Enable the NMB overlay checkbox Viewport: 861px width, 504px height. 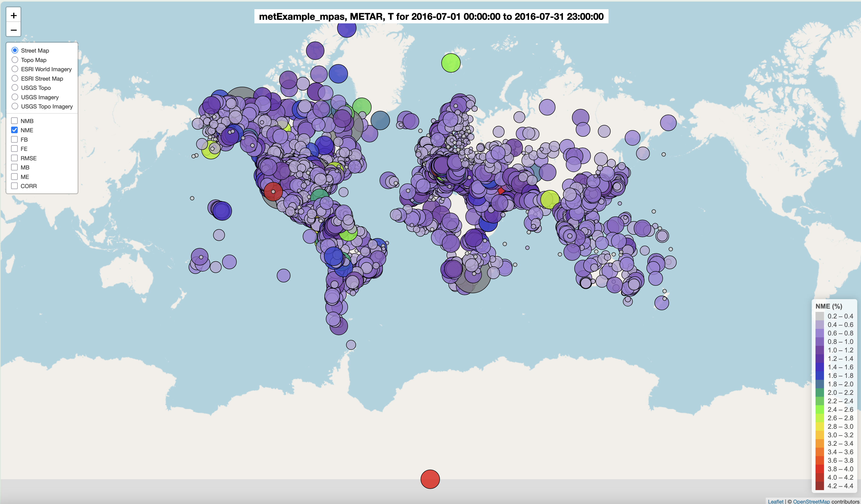(14, 121)
